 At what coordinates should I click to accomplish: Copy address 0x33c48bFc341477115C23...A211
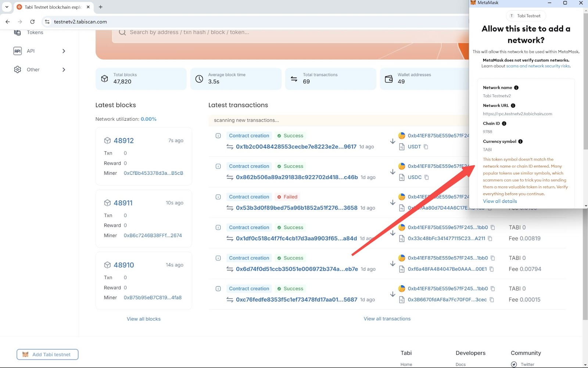coord(490,238)
